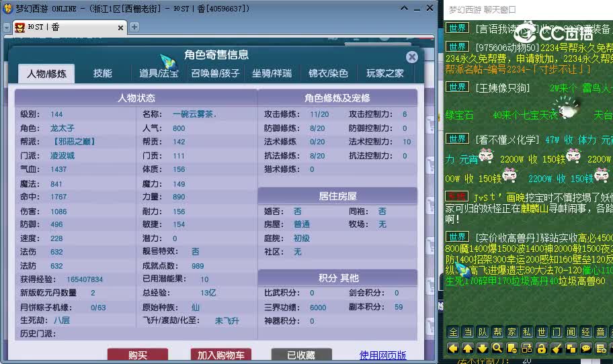Switch to the 技能 tab

point(103,73)
